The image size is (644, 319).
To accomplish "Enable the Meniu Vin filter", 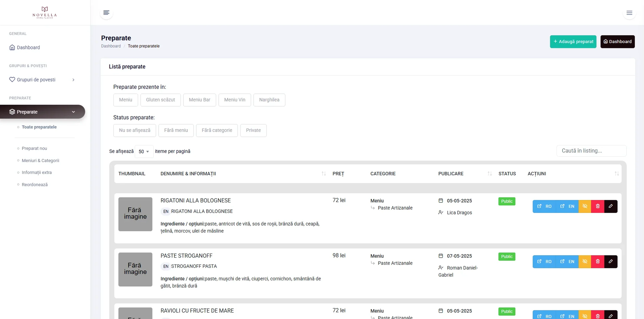I will [x=235, y=100].
